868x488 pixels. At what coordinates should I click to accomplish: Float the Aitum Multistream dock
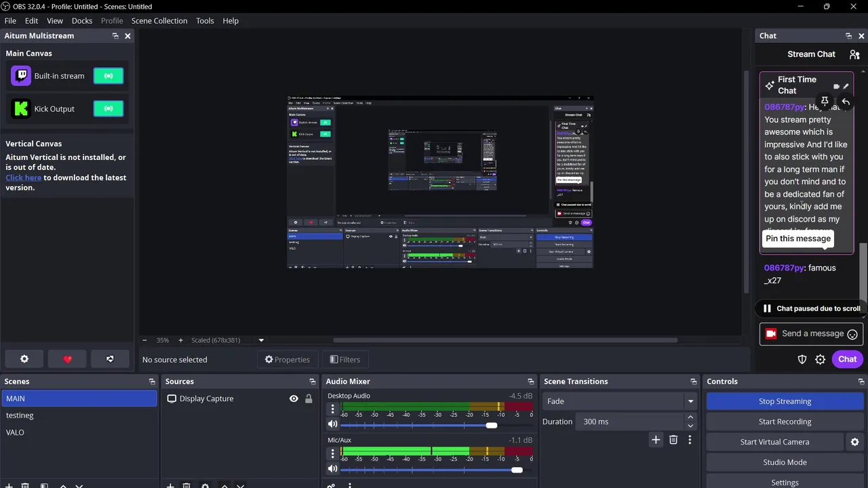coord(115,36)
